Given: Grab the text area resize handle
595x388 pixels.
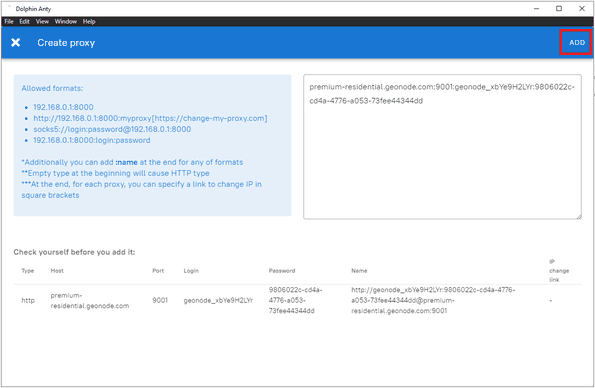Looking at the screenshot, I should coord(579,216).
